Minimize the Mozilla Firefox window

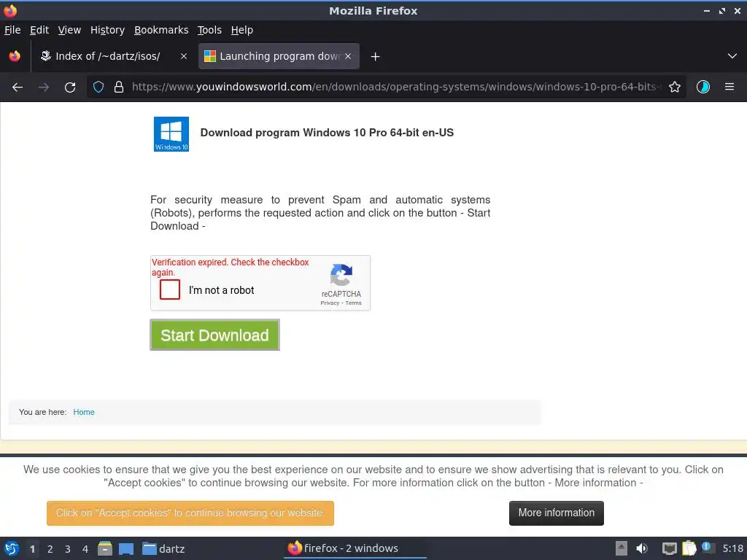[x=707, y=10]
